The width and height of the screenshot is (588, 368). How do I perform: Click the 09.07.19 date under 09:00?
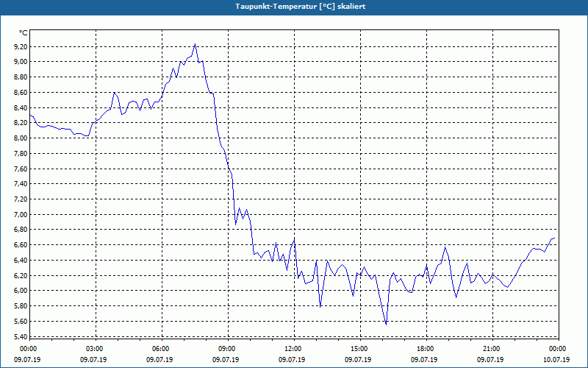tap(226, 360)
